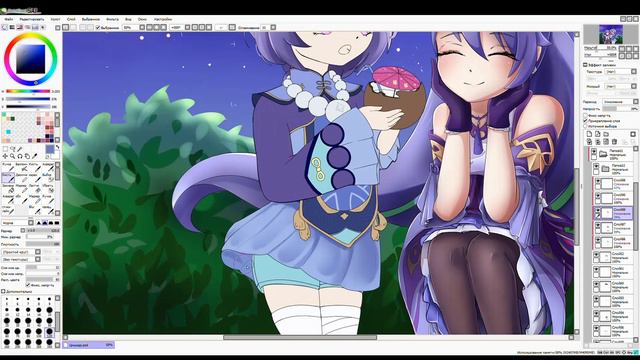Open the layer blending Режим dropdown
This screenshot has height=360, width=640.
620,102
